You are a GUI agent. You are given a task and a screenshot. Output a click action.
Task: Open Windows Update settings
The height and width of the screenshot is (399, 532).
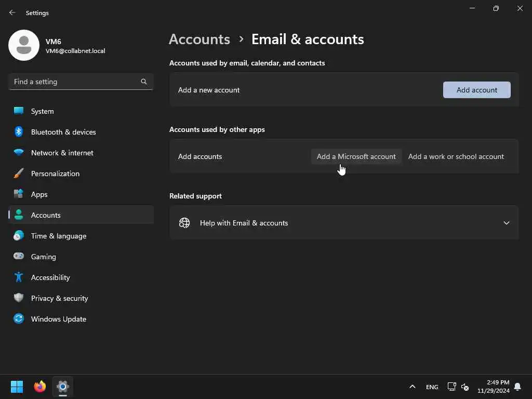click(x=81, y=319)
